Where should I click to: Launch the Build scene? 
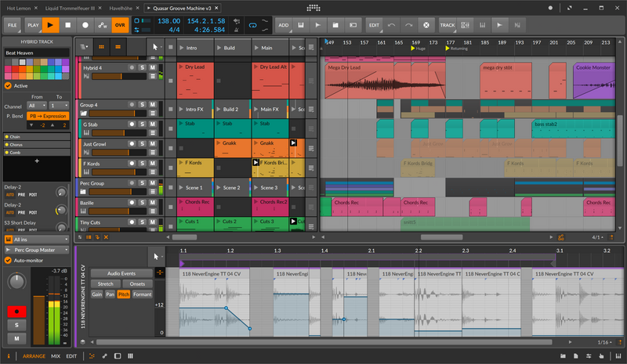coord(219,48)
